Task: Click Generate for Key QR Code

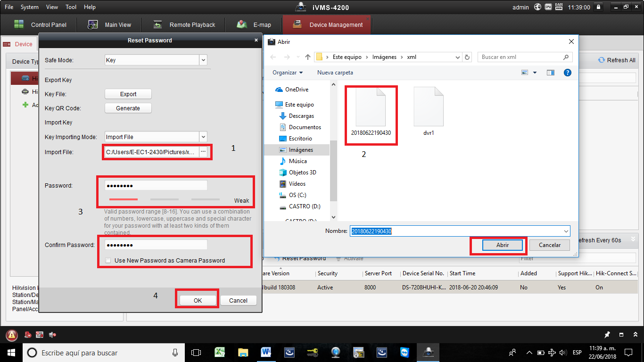Action: [128, 108]
